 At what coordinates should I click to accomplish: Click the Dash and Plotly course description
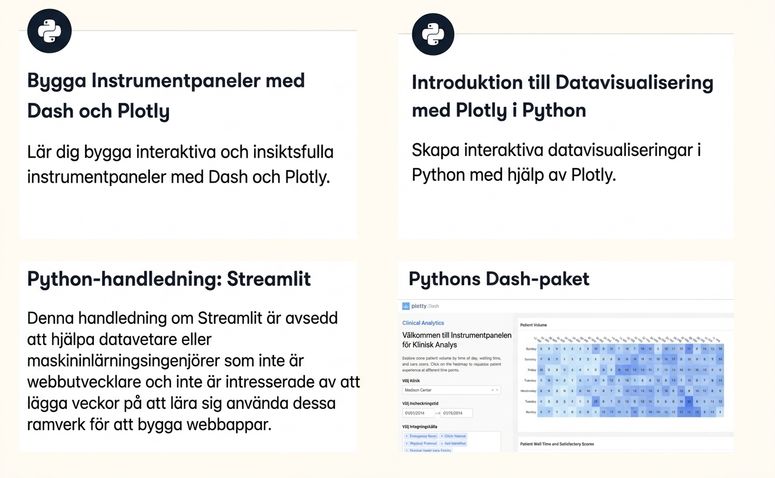pyautogui.click(x=180, y=164)
